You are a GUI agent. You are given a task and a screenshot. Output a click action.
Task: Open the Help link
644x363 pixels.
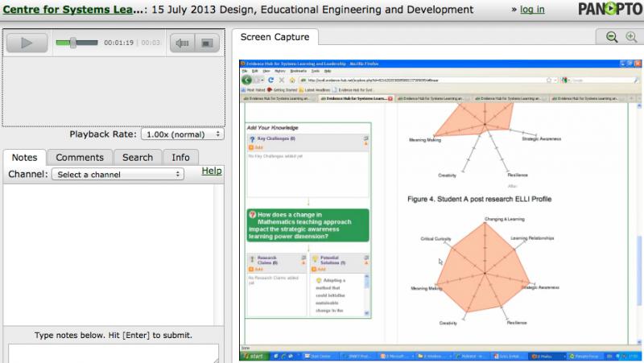tap(212, 171)
